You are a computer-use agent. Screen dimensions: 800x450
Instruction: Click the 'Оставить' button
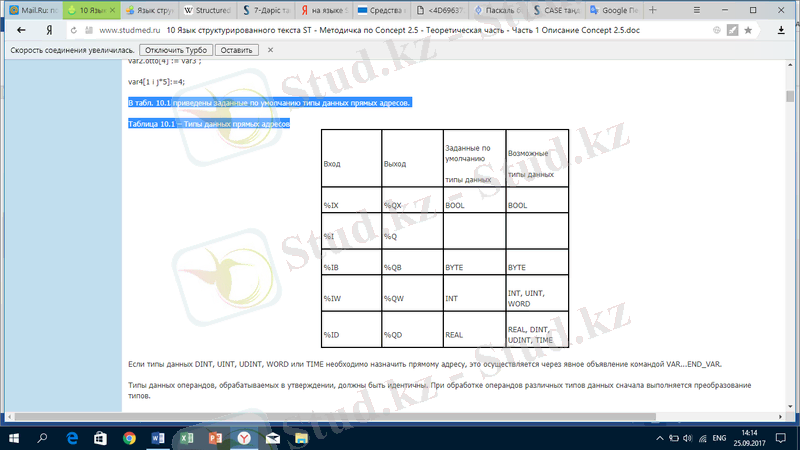(237, 50)
